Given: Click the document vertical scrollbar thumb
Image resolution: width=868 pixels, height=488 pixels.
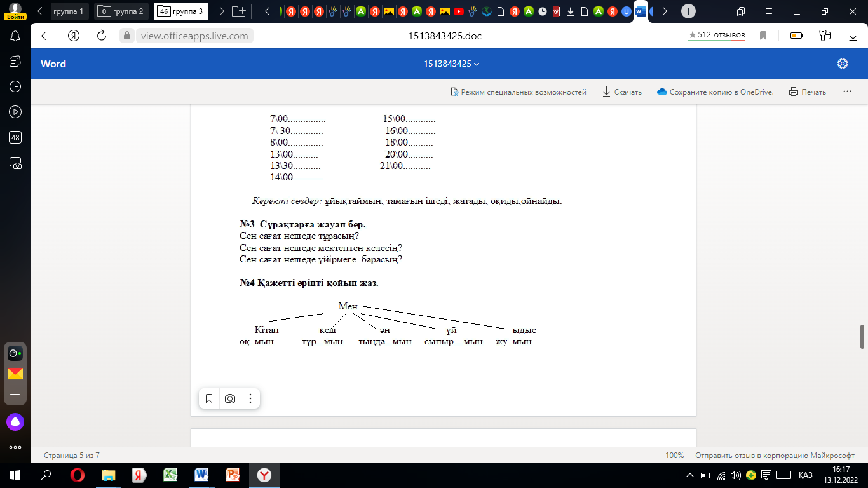Looking at the screenshot, I should pyautogui.click(x=862, y=337).
